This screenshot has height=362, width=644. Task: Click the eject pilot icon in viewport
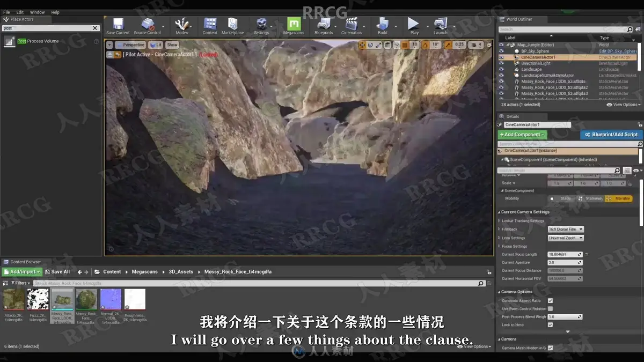pos(110,55)
